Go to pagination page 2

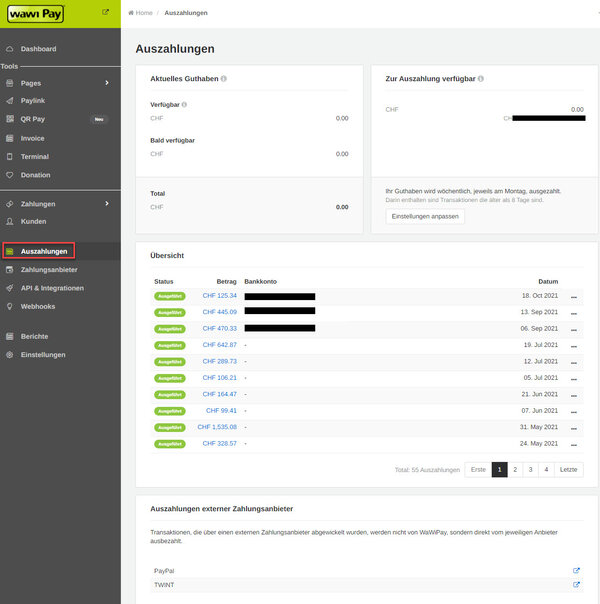click(515, 470)
